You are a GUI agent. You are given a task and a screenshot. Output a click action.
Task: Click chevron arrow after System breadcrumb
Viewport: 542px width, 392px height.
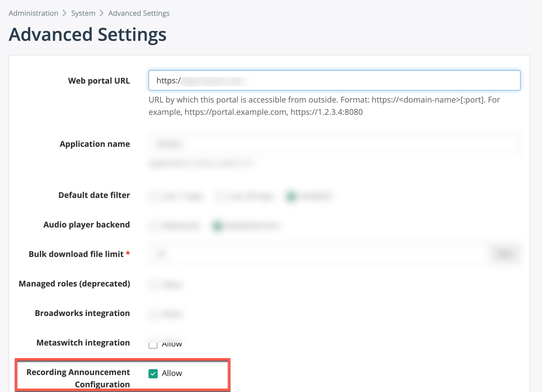point(102,13)
